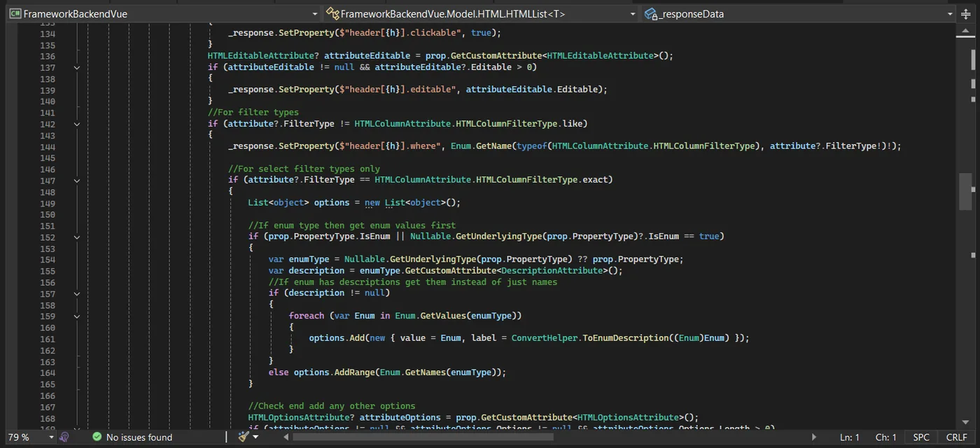Collapse the code block at line 147

click(77, 181)
